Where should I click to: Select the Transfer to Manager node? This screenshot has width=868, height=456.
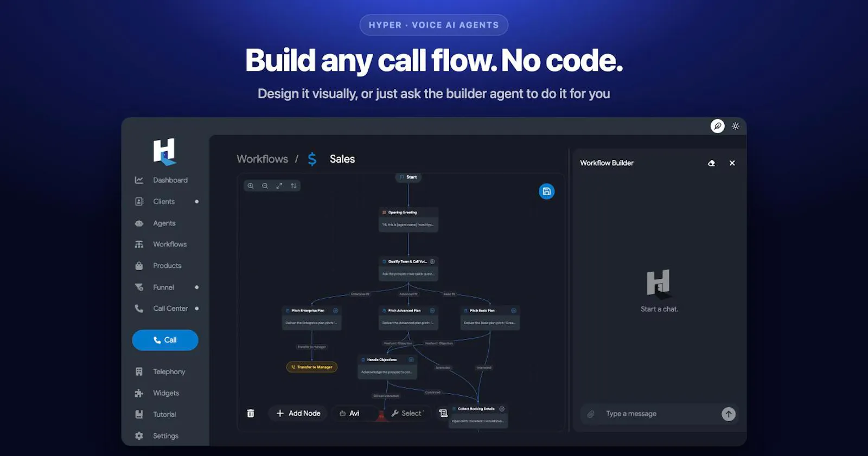(x=312, y=367)
